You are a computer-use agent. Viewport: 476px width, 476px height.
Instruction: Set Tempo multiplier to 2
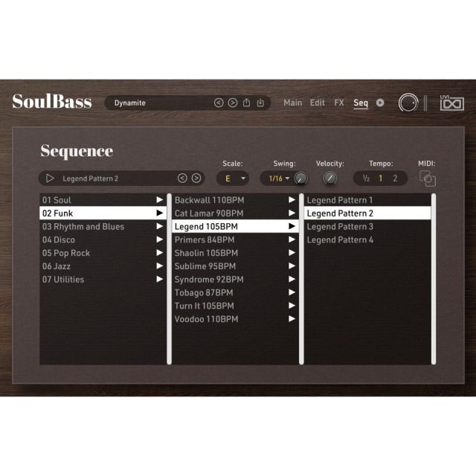(x=395, y=178)
